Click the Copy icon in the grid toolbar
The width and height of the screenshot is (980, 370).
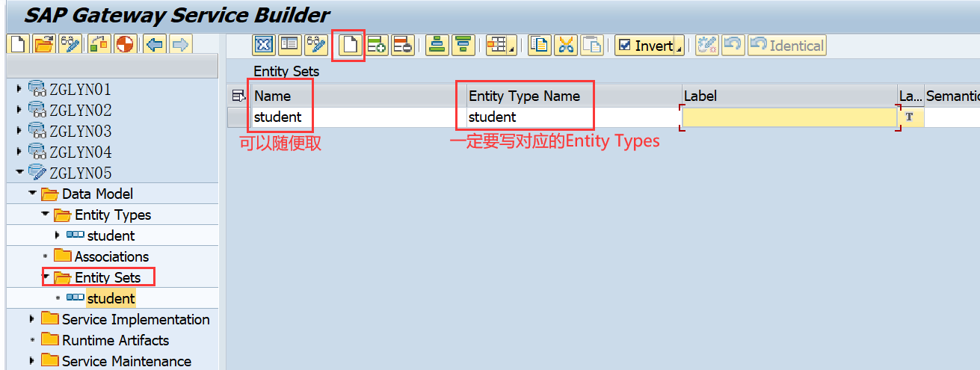[x=539, y=46]
